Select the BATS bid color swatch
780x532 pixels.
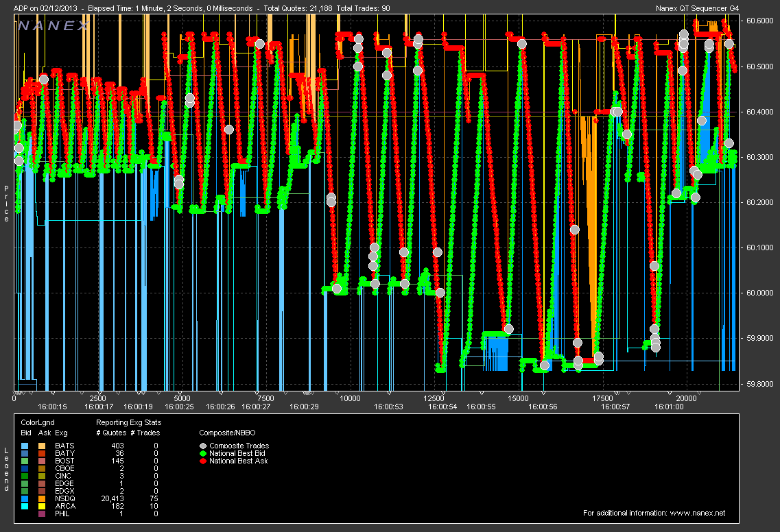(25, 446)
